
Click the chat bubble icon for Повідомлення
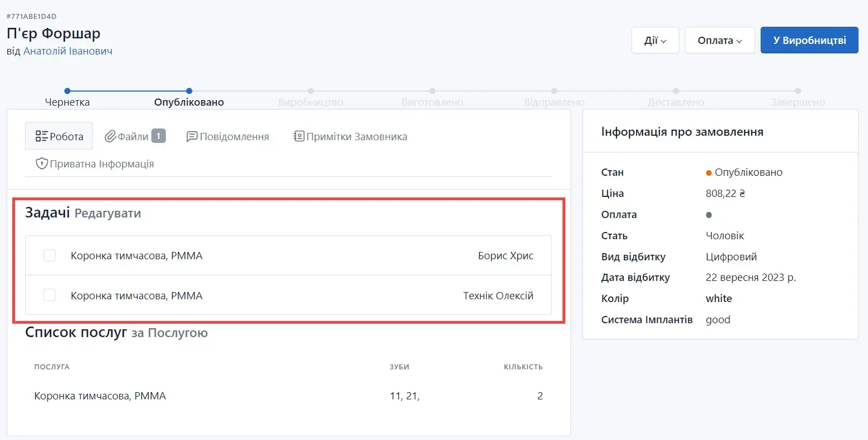click(x=192, y=136)
